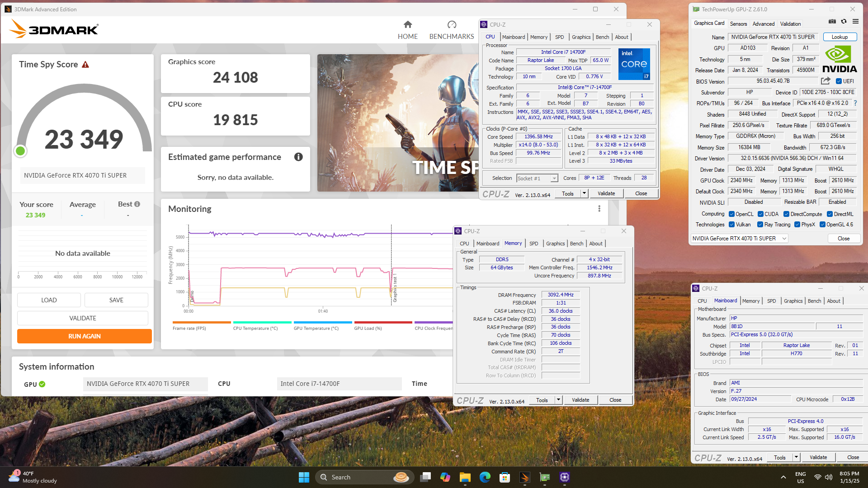Viewport: 868px width, 488px height.
Task: Open Microsoft Store from the taskbar
Action: (505, 477)
